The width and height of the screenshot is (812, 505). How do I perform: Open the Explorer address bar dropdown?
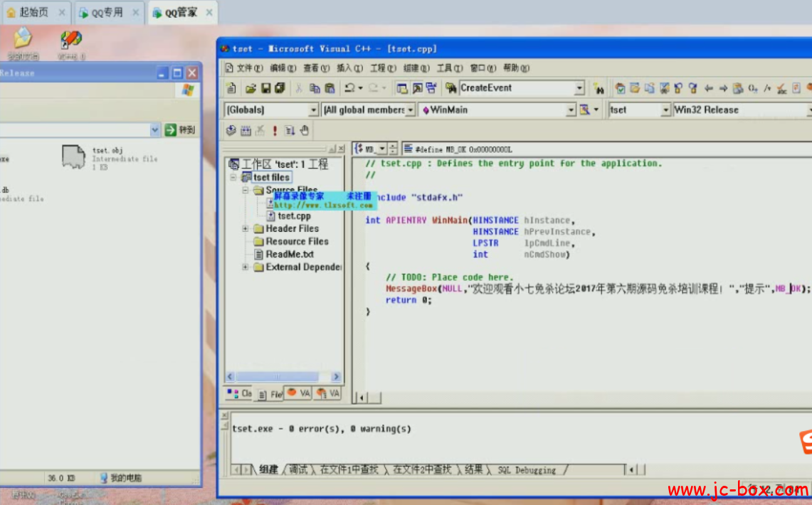click(154, 130)
